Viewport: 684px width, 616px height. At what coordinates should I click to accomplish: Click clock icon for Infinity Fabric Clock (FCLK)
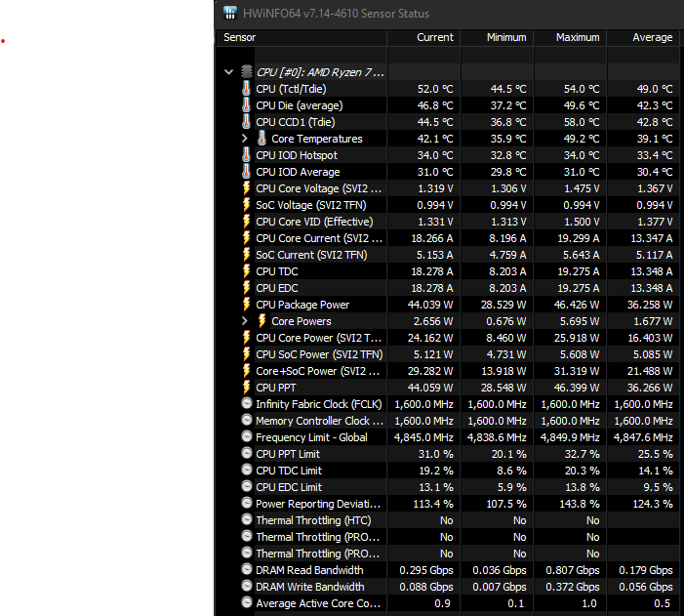[247, 403]
